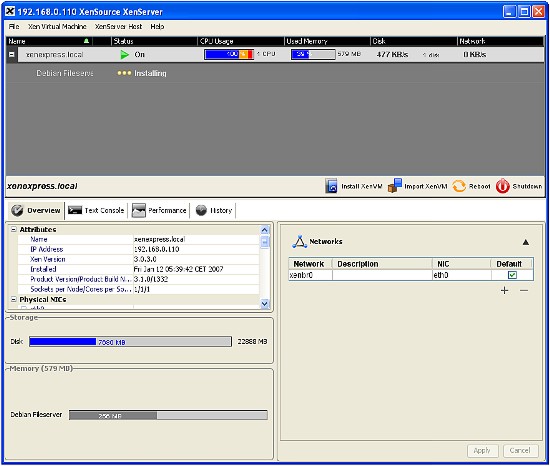Click the Debian Fileserver memory bar
Viewport: 550px width, 466px height.
click(x=168, y=416)
